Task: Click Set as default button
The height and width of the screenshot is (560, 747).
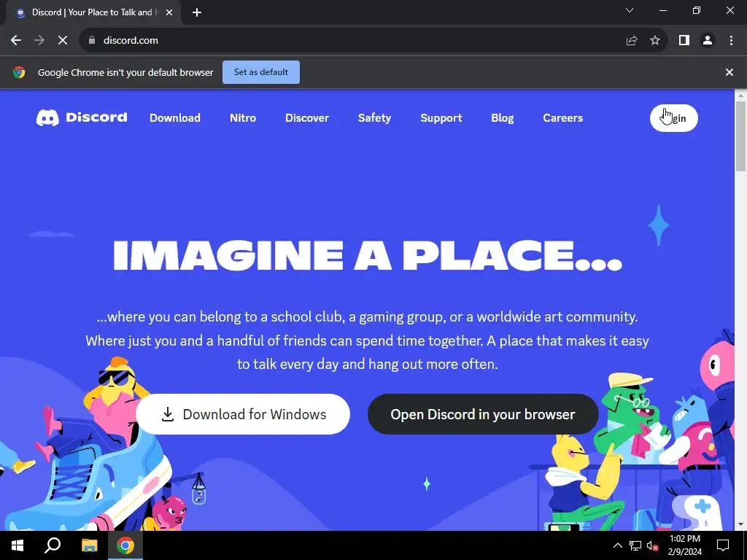Action: point(261,72)
